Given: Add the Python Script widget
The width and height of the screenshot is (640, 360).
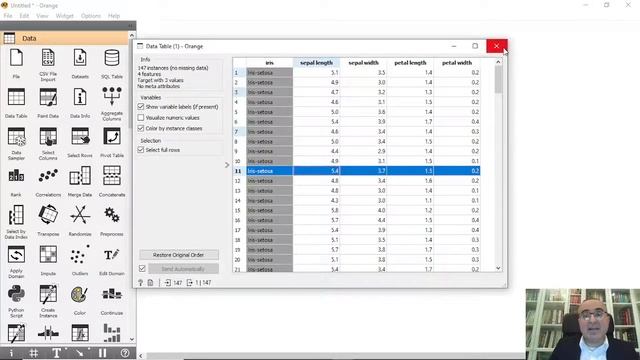Looking at the screenshot, I should [x=16, y=294].
